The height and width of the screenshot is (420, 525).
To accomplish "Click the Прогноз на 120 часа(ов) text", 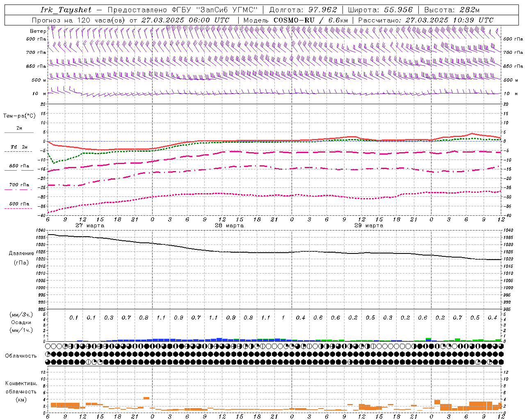I will (x=79, y=20).
